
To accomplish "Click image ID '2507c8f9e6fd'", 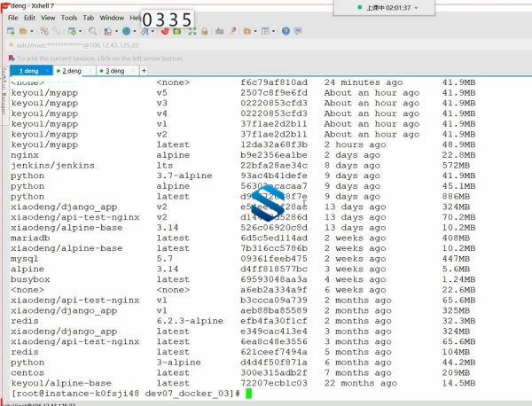I will pyautogui.click(x=274, y=92).
